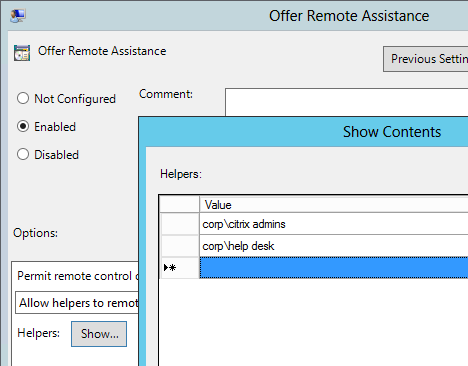Click the blank corner cell left of Value header
This screenshot has height=366, width=468.
pyautogui.click(x=180, y=205)
